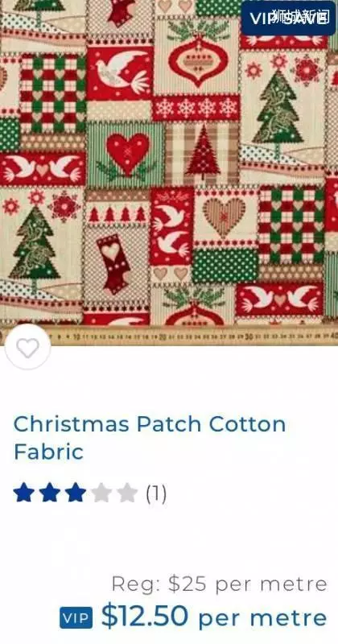Add fabric to wishlist with heart icon
Image resolution: width=338 pixels, height=644 pixels.
[x=27, y=348]
